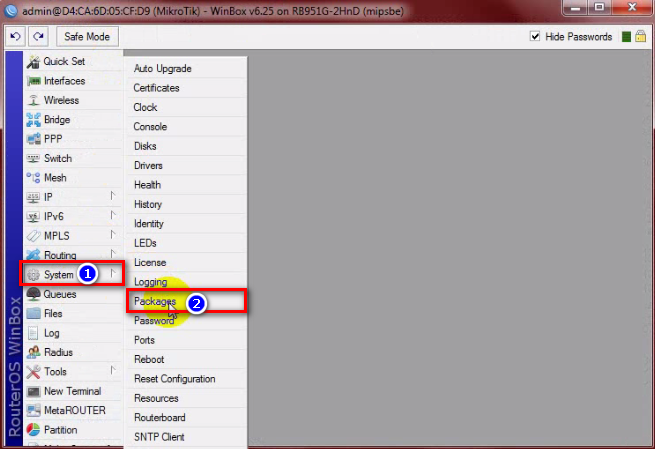655x449 pixels.
Task: Open Switch via its icon
Action: (x=33, y=158)
